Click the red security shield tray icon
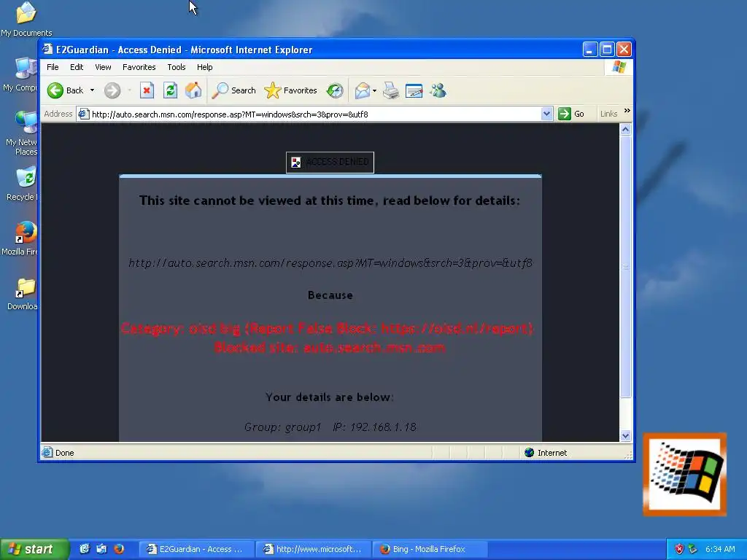747x560 pixels. (679, 549)
